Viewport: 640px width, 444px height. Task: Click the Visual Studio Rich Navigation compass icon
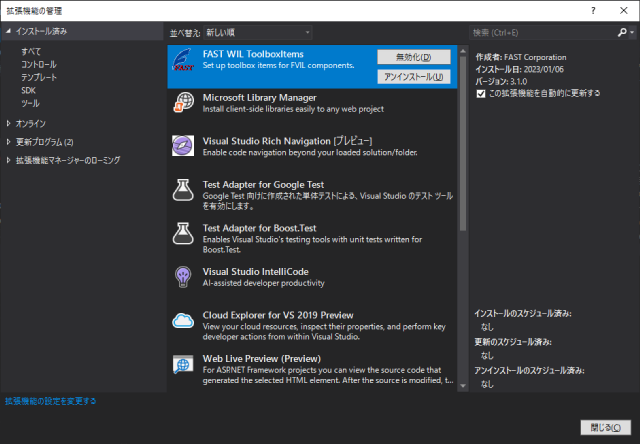point(183,146)
